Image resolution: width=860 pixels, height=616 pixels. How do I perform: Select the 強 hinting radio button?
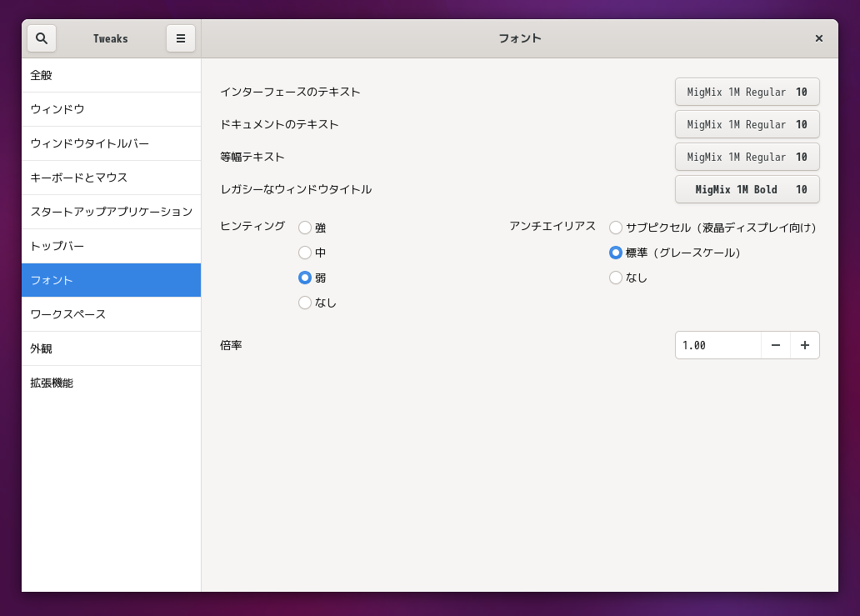(305, 227)
